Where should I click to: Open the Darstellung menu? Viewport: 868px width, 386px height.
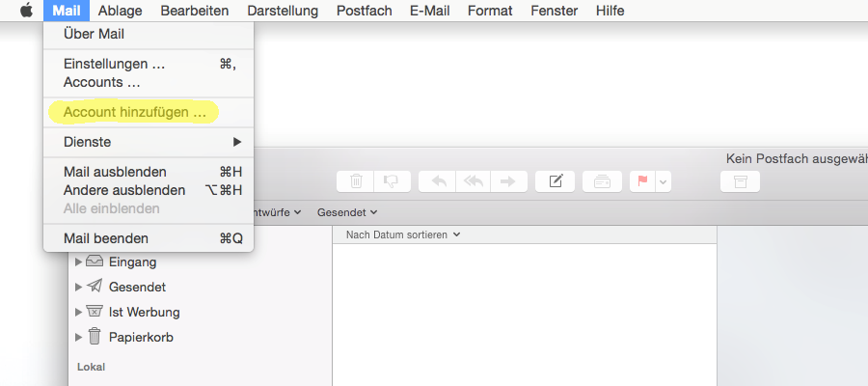click(283, 11)
